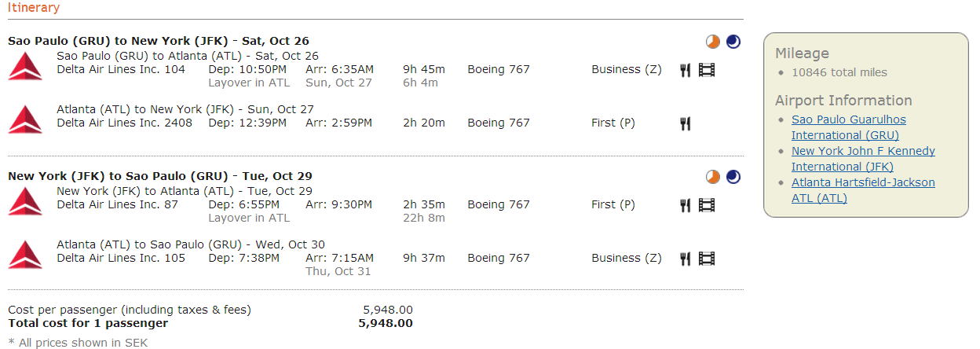
Task: Click Delta logo beside flight 2408
Action: (x=25, y=119)
